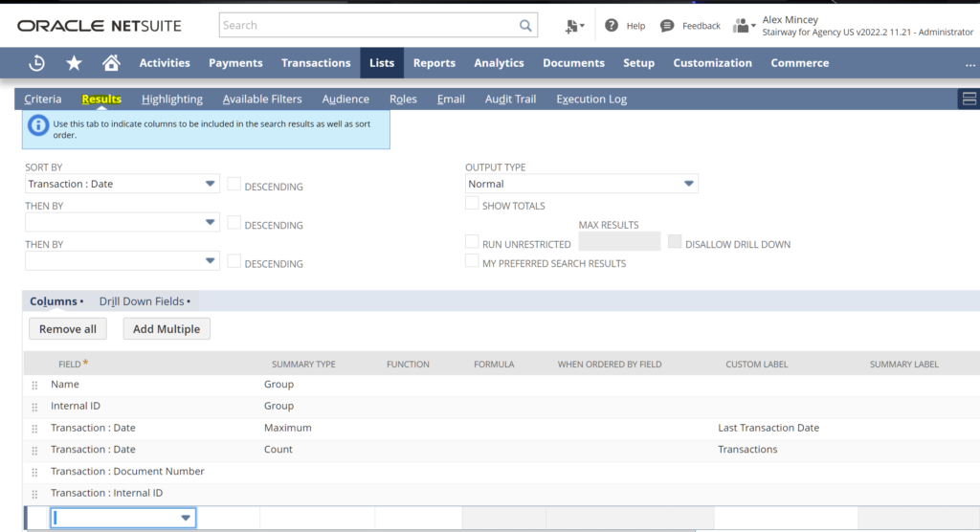Open the first Then By dropdown

tap(122, 223)
